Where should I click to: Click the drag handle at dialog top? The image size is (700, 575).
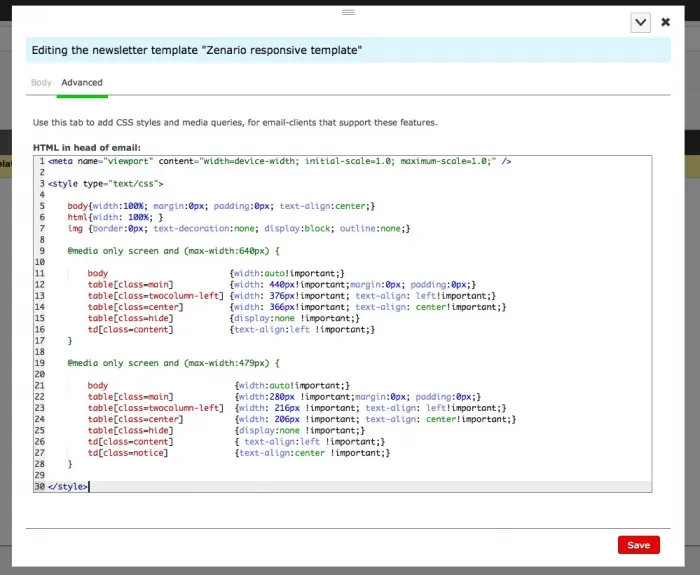348,12
